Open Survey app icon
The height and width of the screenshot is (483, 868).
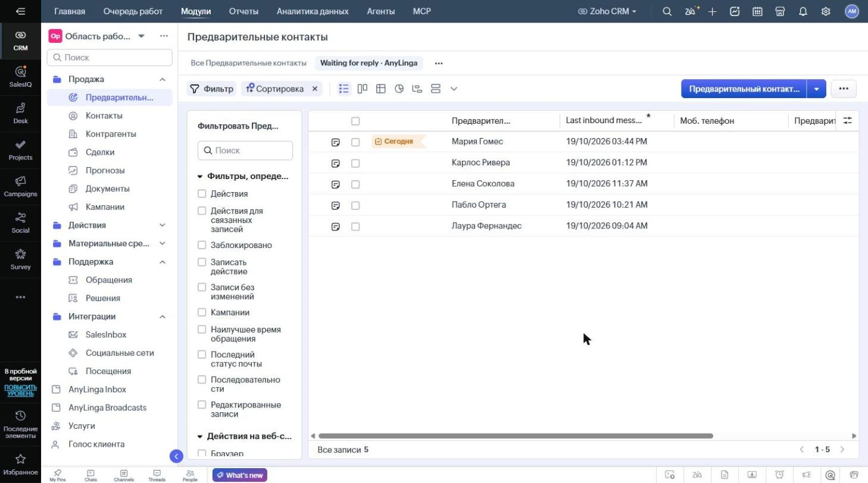coord(20,259)
